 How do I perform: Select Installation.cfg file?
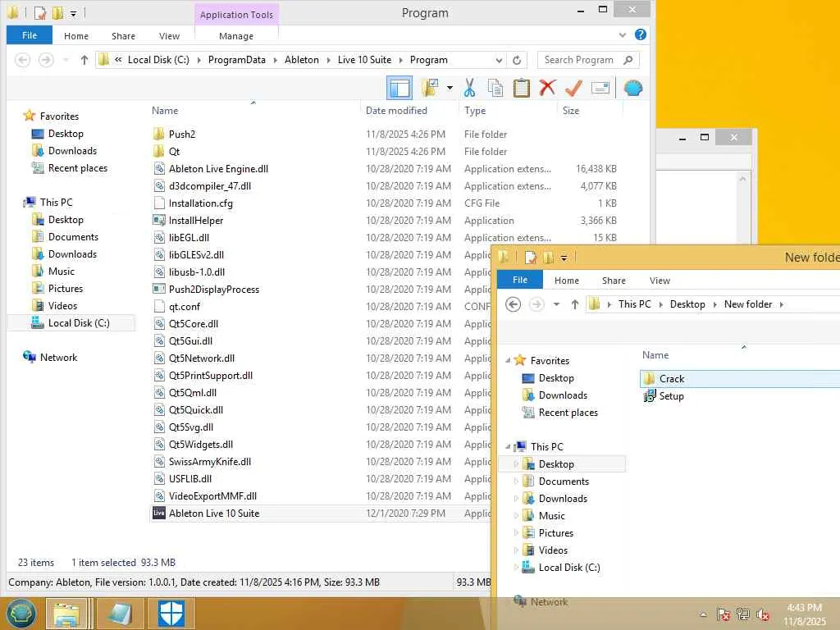201,203
